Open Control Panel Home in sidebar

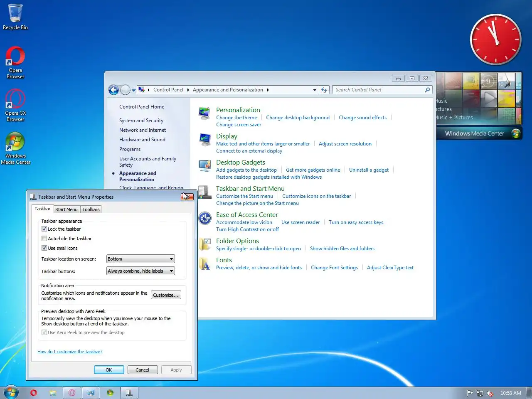[x=142, y=107]
